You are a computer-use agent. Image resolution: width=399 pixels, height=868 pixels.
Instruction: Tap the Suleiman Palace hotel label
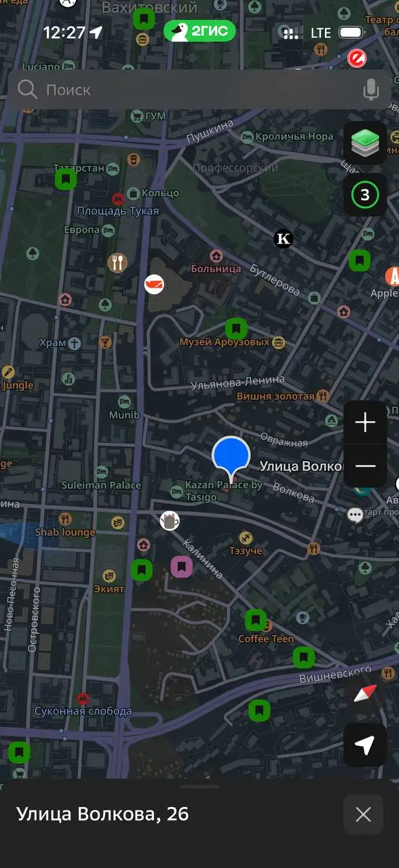click(x=101, y=485)
